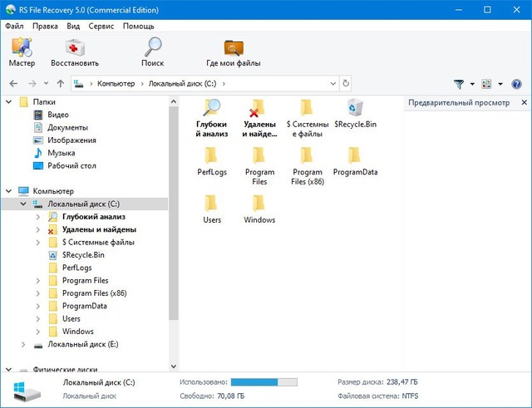Go up one folder level

pos(60,84)
